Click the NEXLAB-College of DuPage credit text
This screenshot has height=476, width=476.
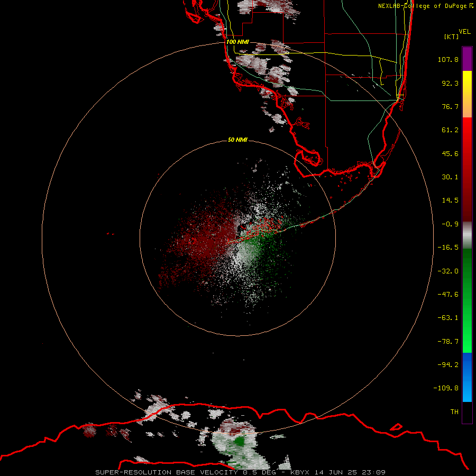422,6
